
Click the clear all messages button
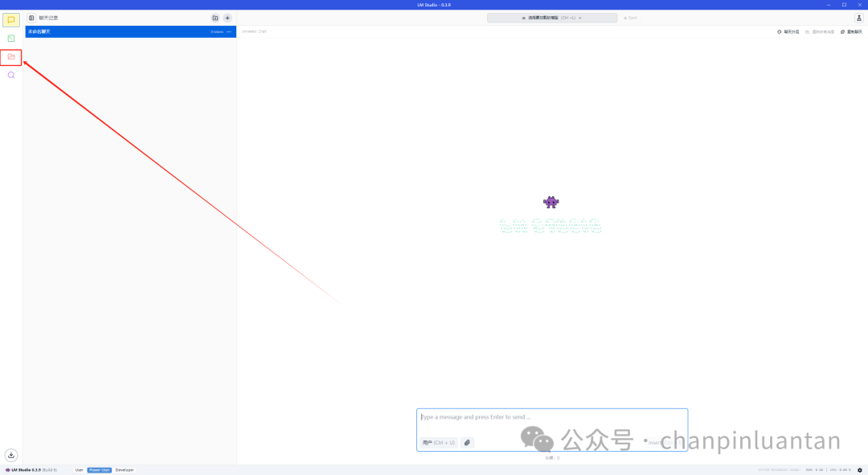(820, 31)
